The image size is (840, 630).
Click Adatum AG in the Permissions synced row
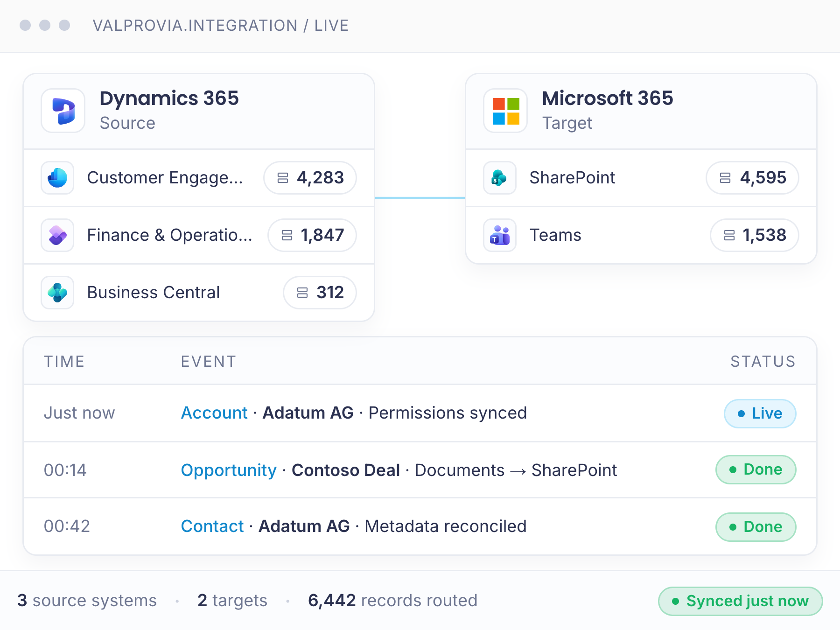[308, 413]
